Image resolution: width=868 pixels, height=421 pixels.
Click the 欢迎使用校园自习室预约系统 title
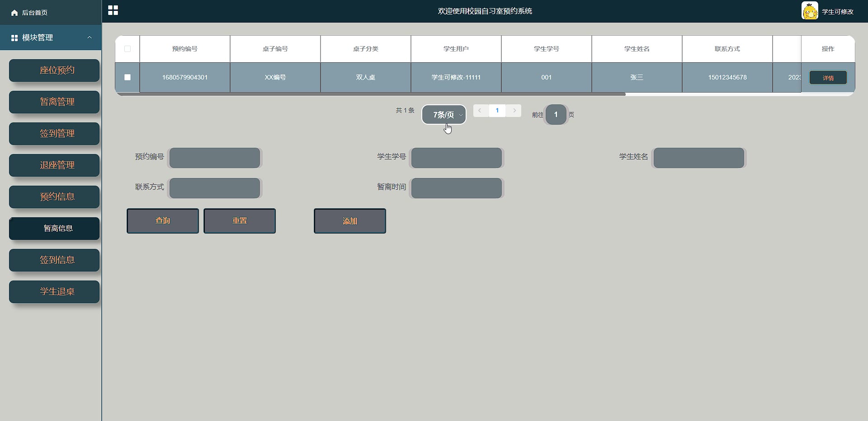point(485,11)
